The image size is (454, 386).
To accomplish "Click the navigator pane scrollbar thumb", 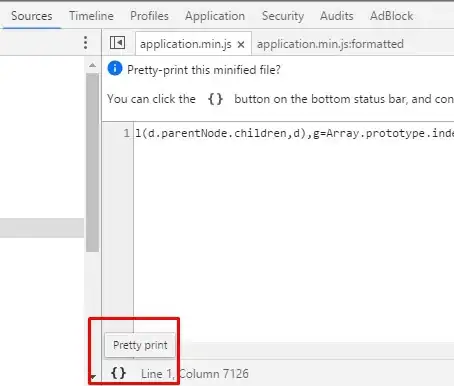I will [92, 162].
